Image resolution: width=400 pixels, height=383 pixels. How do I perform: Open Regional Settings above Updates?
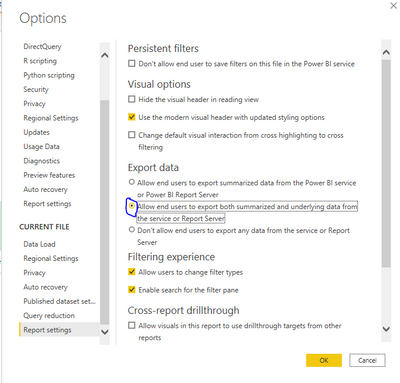pyautogui.click(x=51, y=118)
